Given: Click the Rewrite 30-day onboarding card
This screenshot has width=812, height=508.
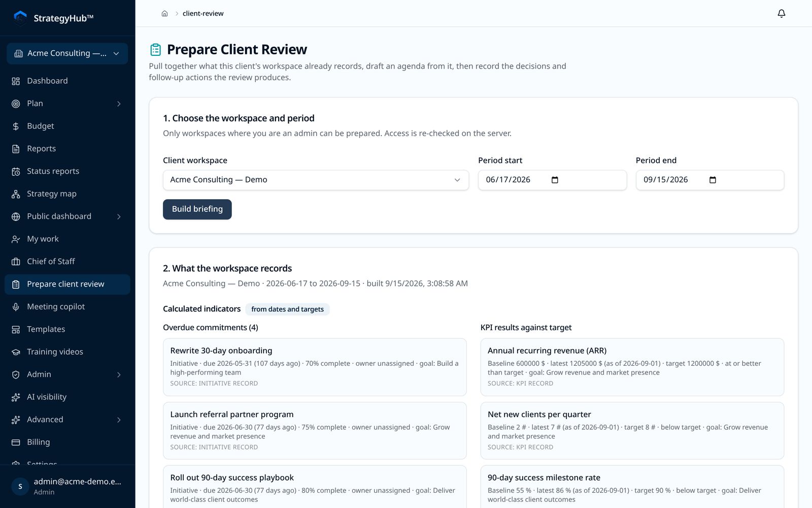Looking at the screenshot, I should [315, 367].
